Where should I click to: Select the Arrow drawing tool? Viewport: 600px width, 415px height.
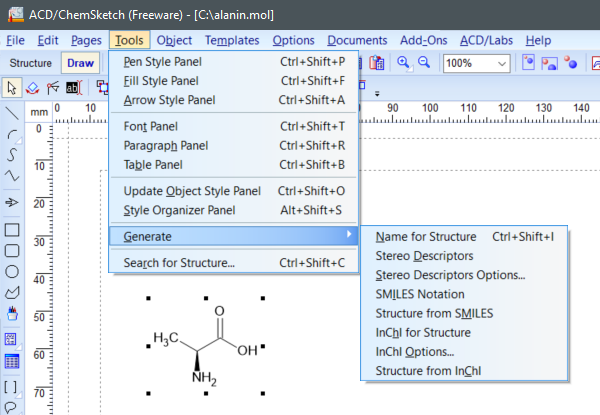click(12, 202)
